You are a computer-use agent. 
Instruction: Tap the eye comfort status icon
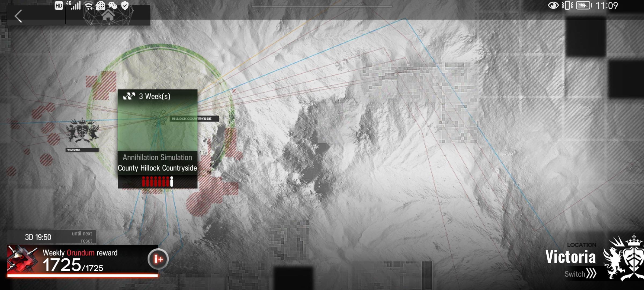[x=553, y=5]
